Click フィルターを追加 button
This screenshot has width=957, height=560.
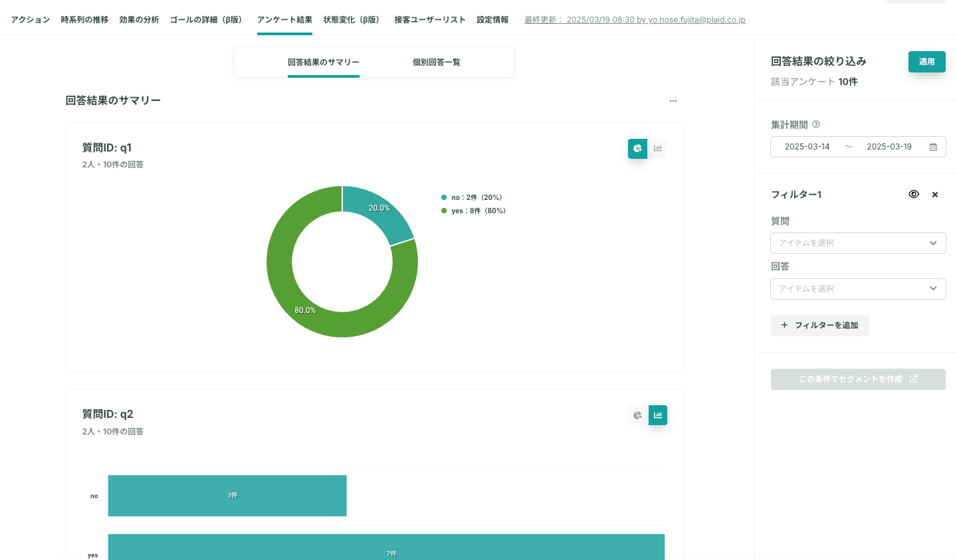(x=820, y=326)
